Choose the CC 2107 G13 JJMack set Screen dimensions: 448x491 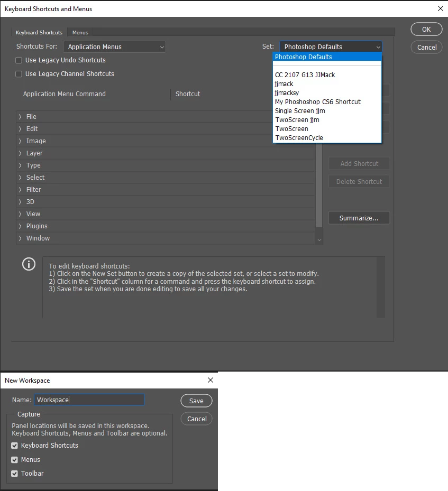tap(327, 75)
